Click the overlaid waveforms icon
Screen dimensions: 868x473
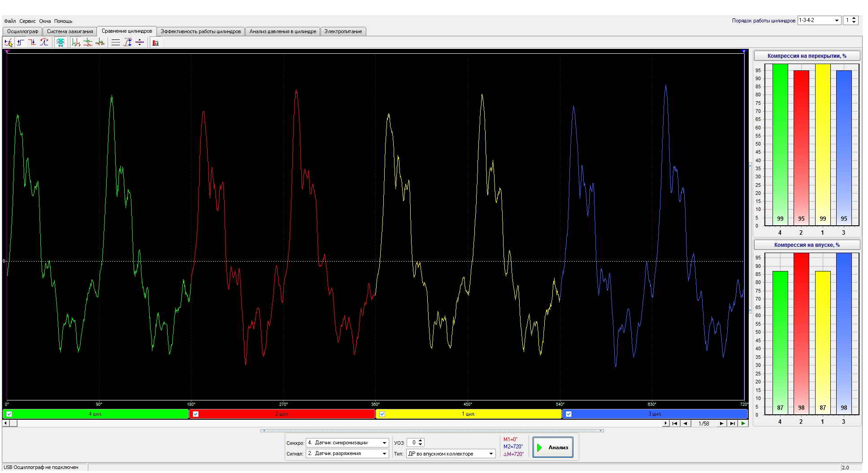pyautogui.click(x=100, y=43)
